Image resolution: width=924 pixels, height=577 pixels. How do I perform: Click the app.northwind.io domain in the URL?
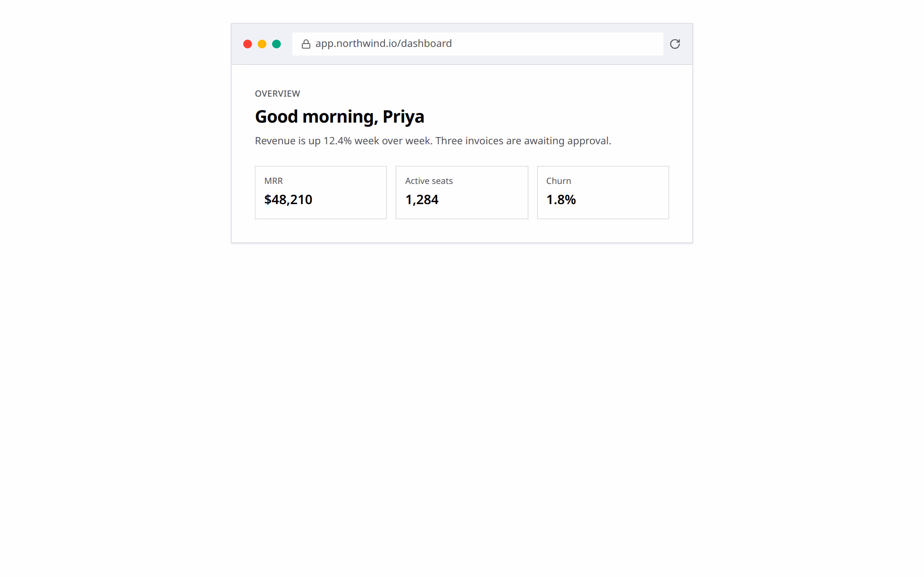355,44
